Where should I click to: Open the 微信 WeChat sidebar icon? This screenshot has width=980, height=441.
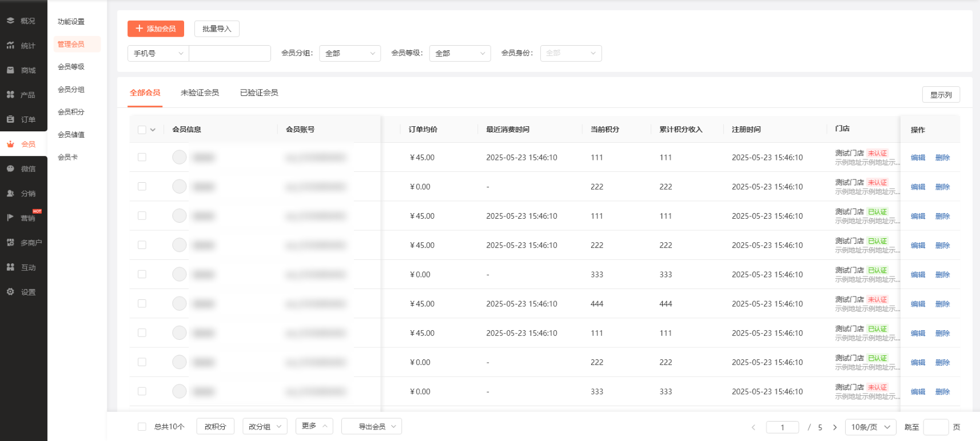click(x=10, y=169)
